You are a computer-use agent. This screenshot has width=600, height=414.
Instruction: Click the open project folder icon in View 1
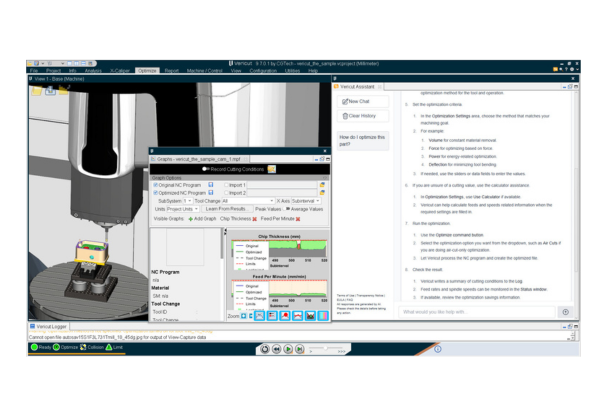click(37, 91)
